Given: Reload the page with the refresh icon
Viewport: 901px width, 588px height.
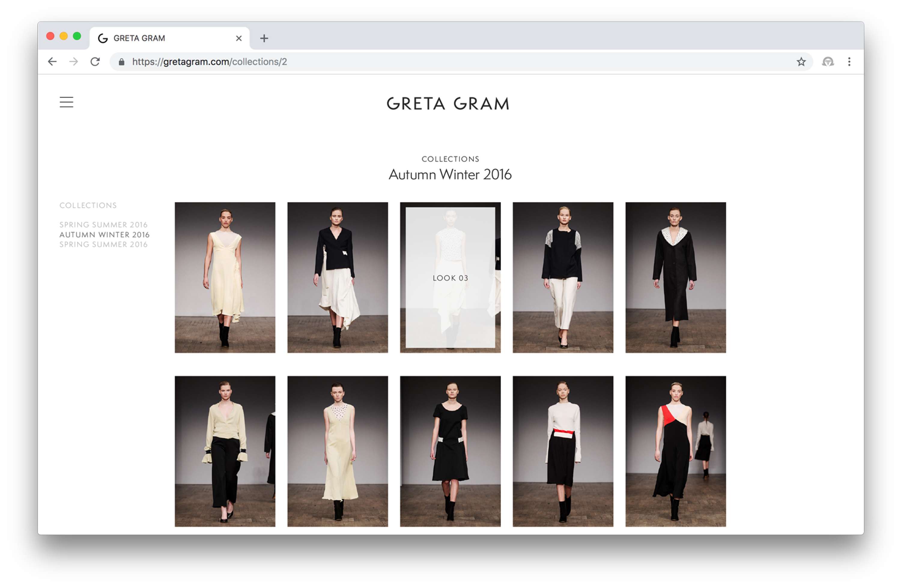Looking at the screenshot, I should (95, 62).
